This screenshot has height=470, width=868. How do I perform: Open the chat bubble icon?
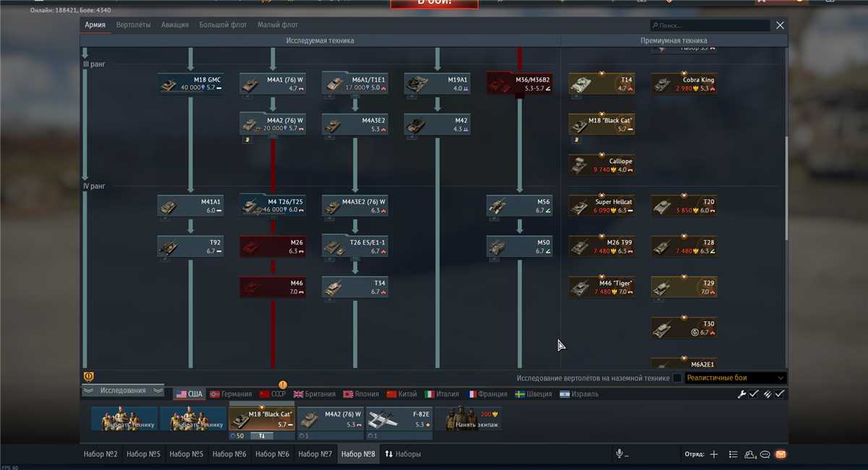tap(765, 454)
